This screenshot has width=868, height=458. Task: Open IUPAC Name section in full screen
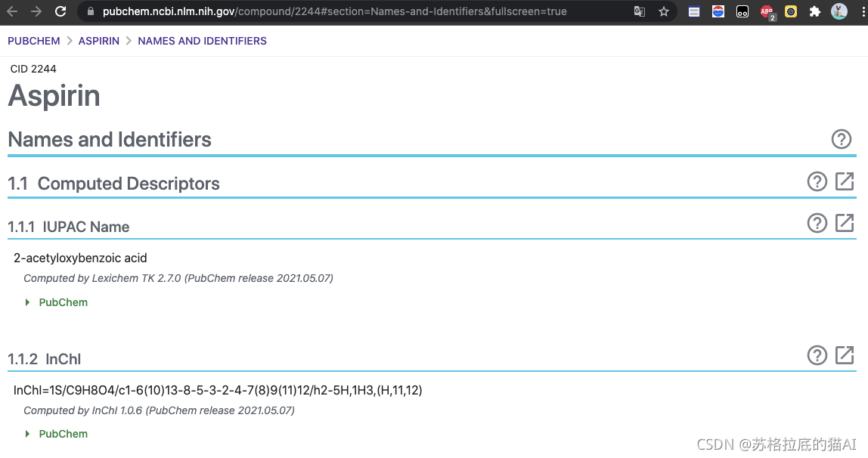point(845,224)
